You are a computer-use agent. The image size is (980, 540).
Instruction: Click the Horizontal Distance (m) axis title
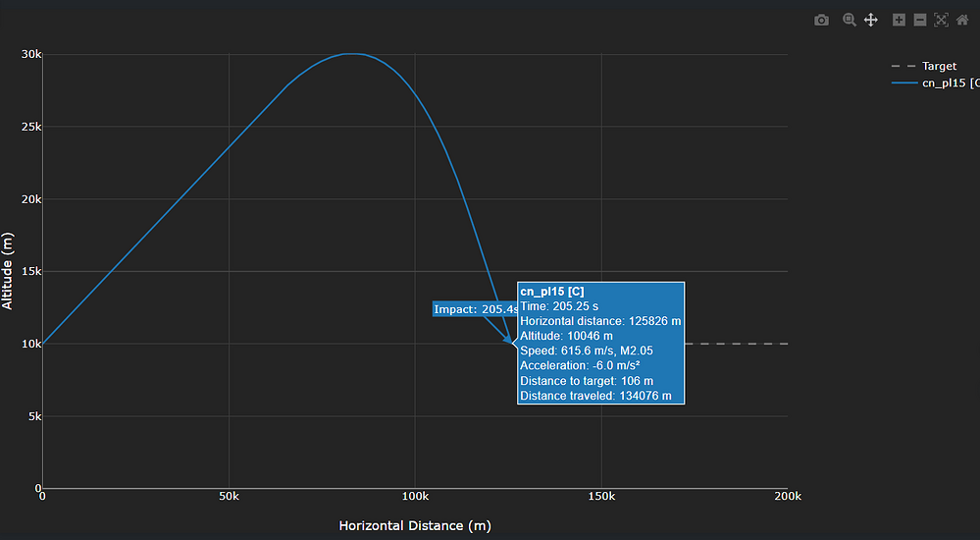[415, 525]
